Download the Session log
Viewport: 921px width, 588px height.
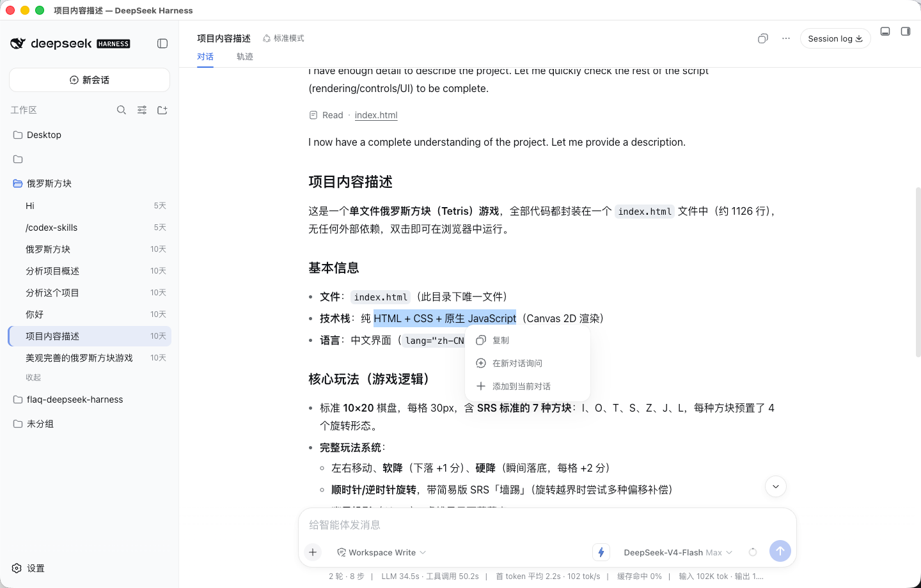pos(835,38)
